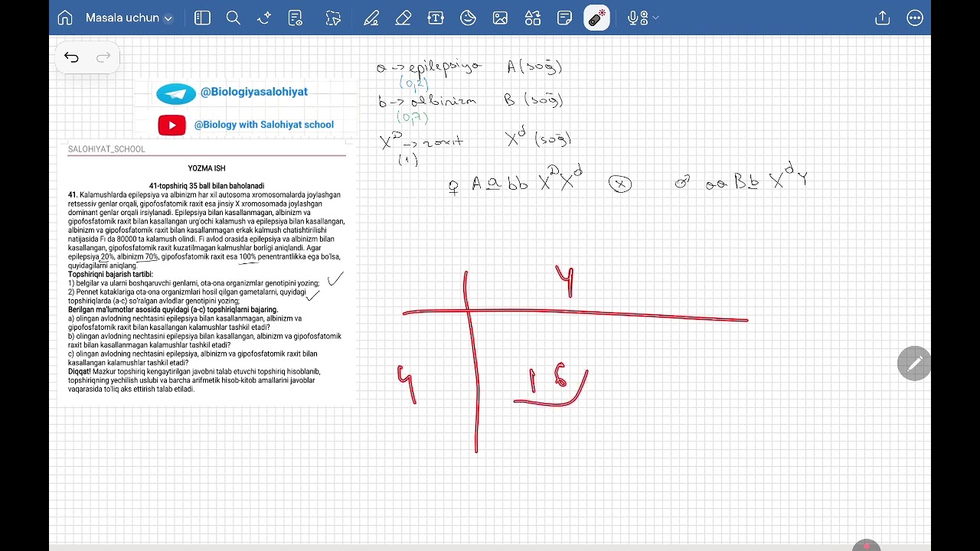Toggle the page sidebar panel
Image resolution: width=980 pixels, height=551 pixels.
[202, 18]
